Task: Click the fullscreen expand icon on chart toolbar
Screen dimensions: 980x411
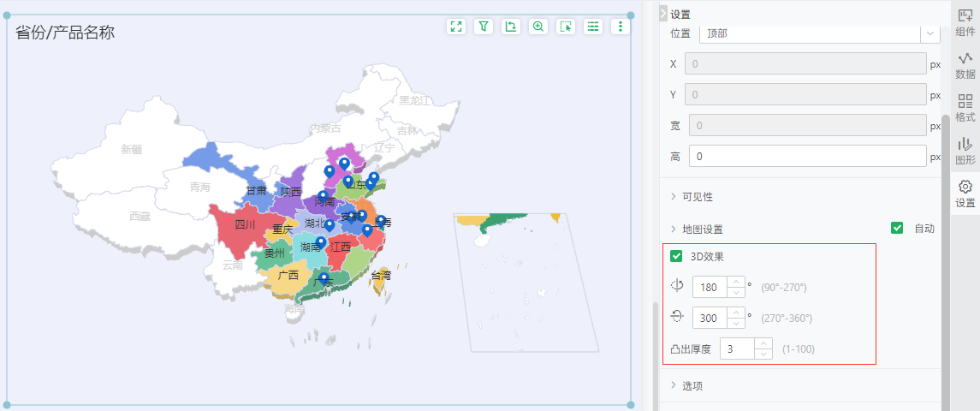Action: (x=456, y=27)
